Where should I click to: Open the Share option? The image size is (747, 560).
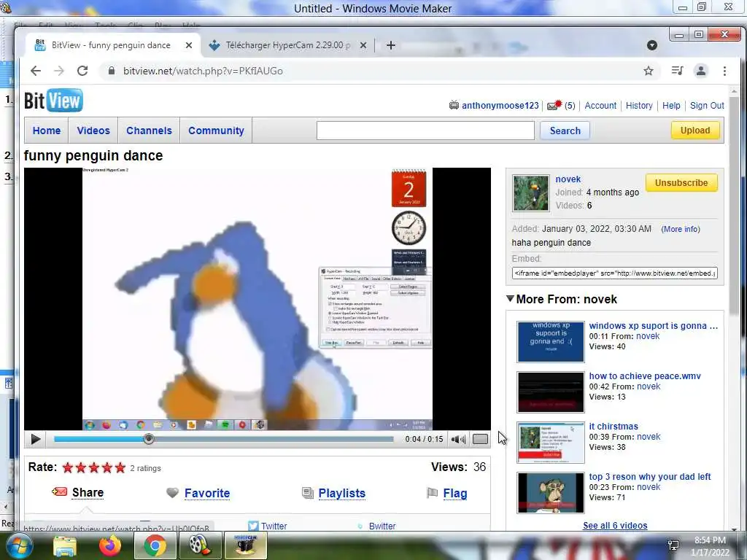click(88, 492)
